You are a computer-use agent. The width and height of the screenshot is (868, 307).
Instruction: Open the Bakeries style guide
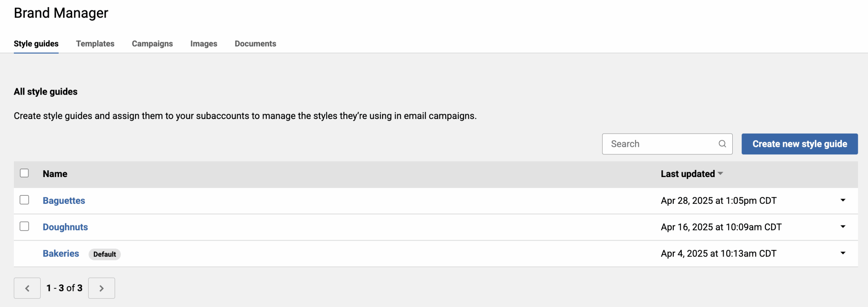point(61,253)
